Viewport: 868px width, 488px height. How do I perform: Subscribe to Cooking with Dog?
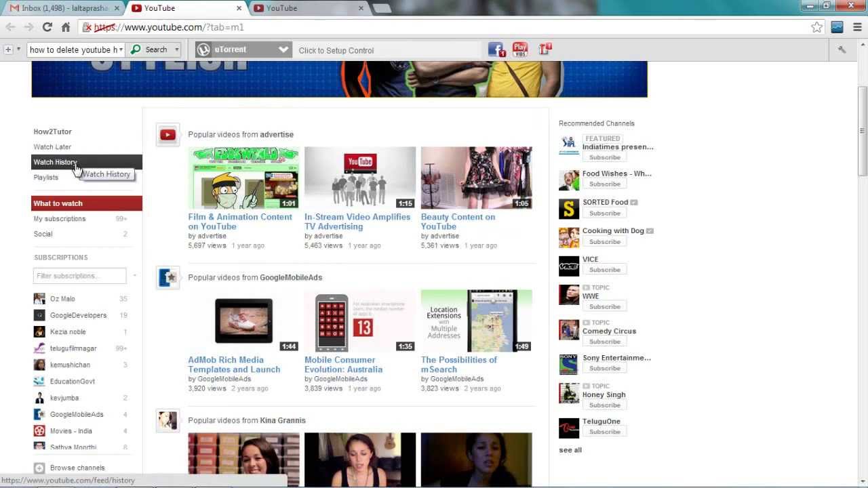605,241
